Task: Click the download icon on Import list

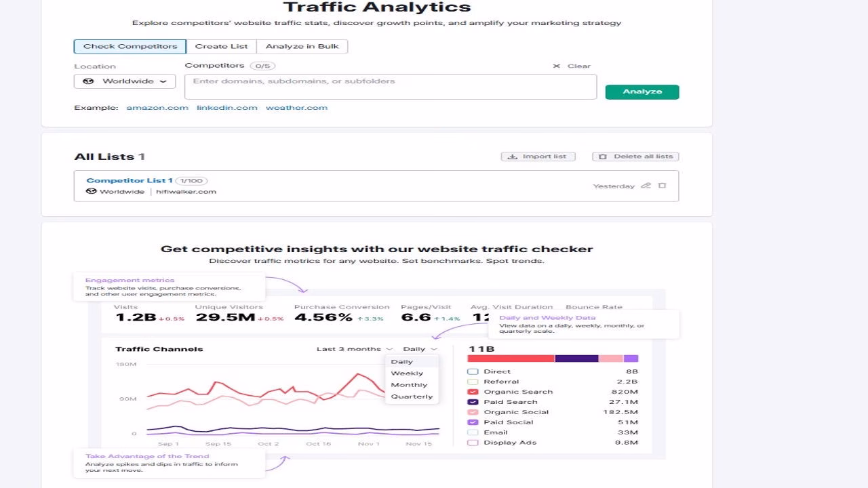Action: pyautogui.click(x=512, y=156)
